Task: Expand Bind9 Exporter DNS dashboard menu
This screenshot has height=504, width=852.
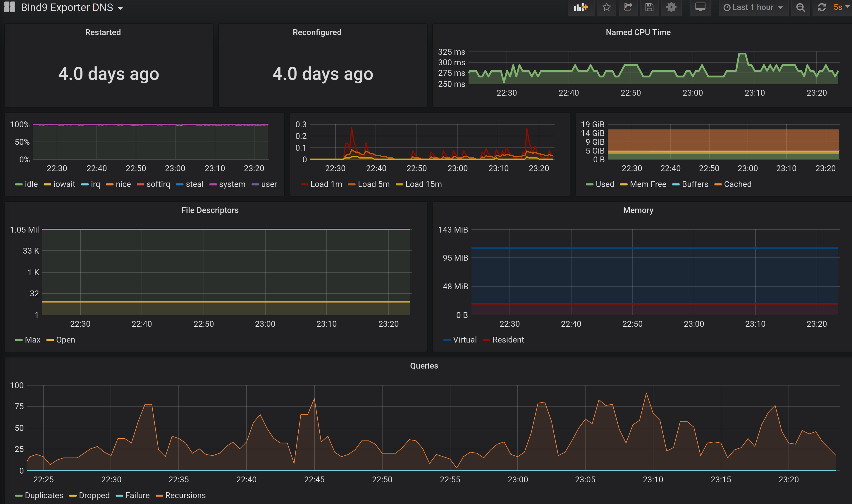Action: [72, 8]
